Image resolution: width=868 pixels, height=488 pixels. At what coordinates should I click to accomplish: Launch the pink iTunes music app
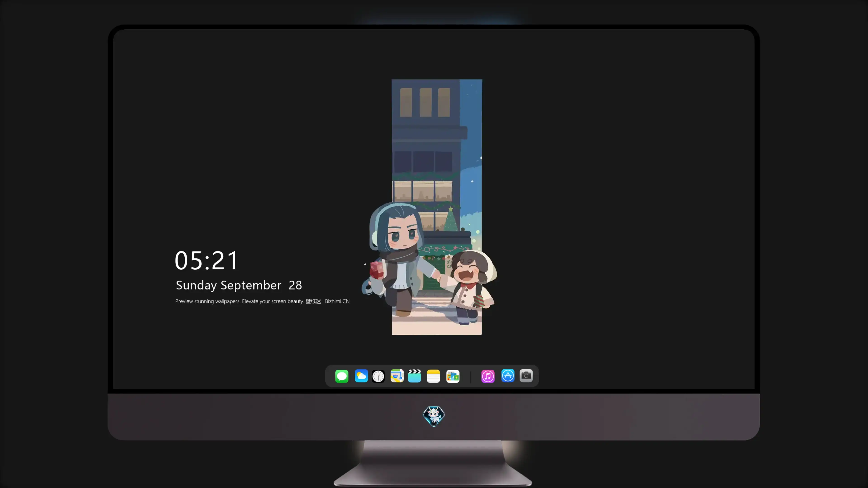[488, 376]
